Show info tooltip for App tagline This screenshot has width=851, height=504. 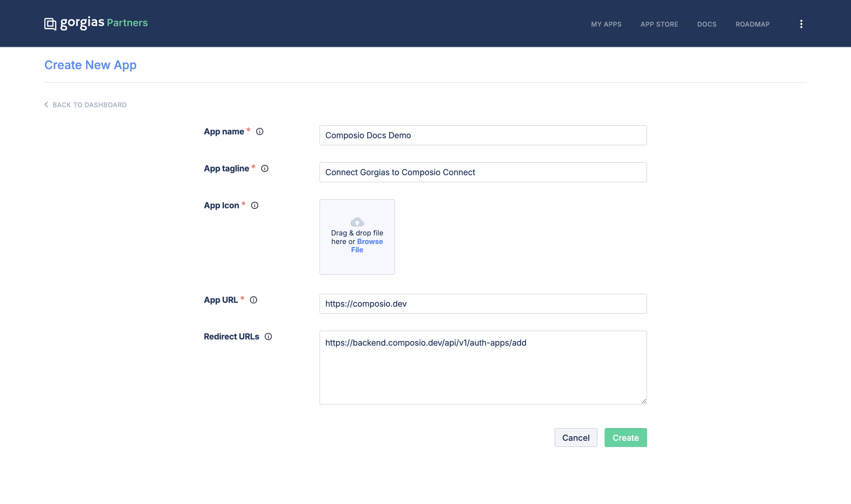(x=264, y=168)
